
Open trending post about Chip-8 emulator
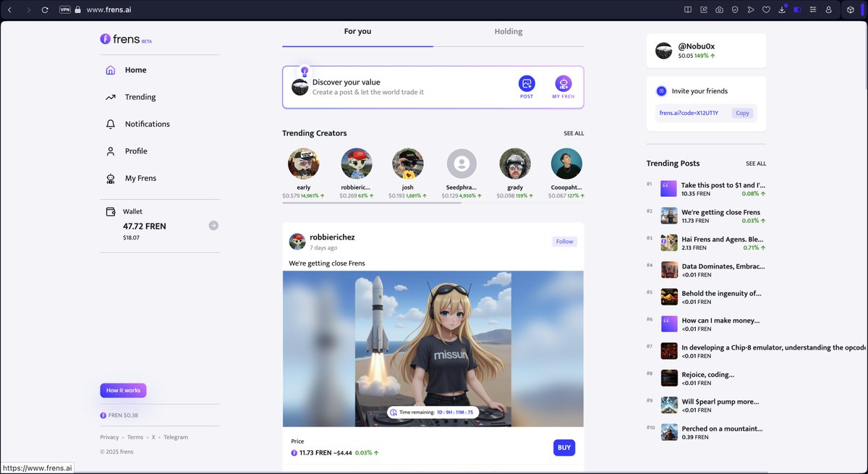point(757,352)
